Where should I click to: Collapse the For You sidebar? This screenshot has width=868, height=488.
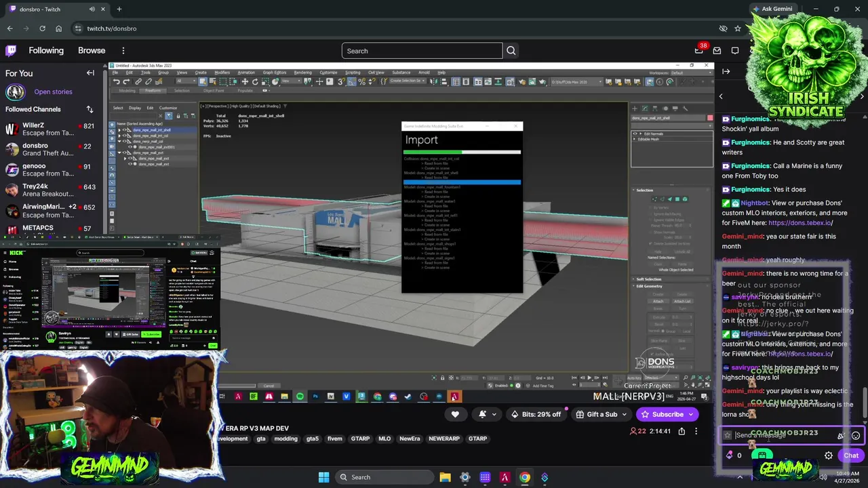(90, 73)
